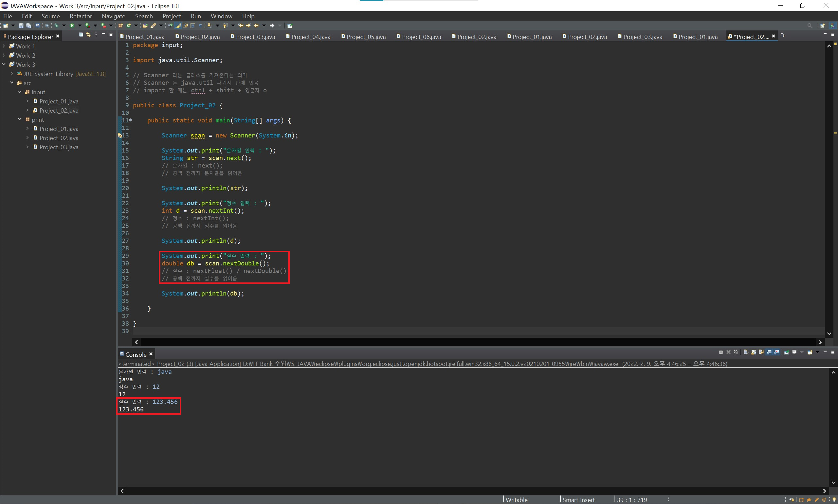The width and height of the screenshot is (838, 504).
Task: Expand the Work 1 project
Action: (4, 46)
